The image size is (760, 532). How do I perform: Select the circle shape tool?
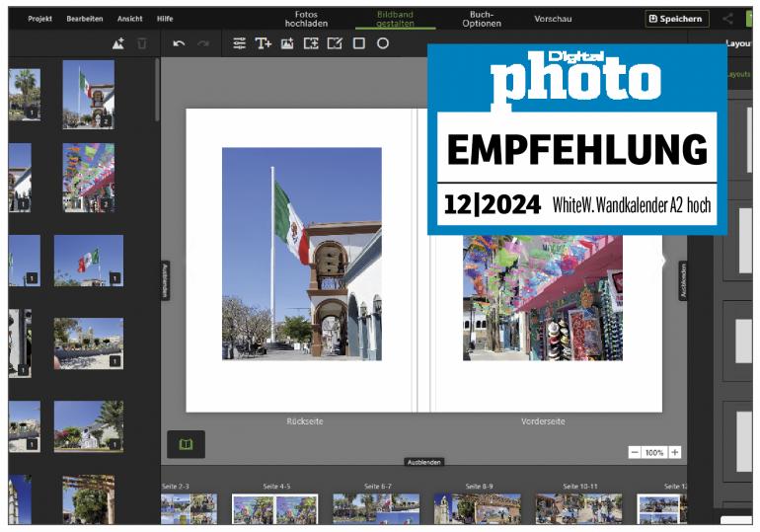click(x=383, y=43)
